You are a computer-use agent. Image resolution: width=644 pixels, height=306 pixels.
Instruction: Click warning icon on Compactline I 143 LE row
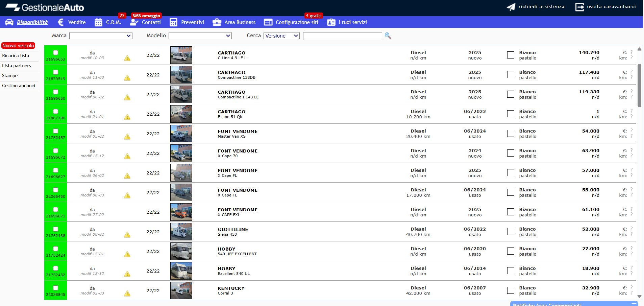[x=127, y=97]
